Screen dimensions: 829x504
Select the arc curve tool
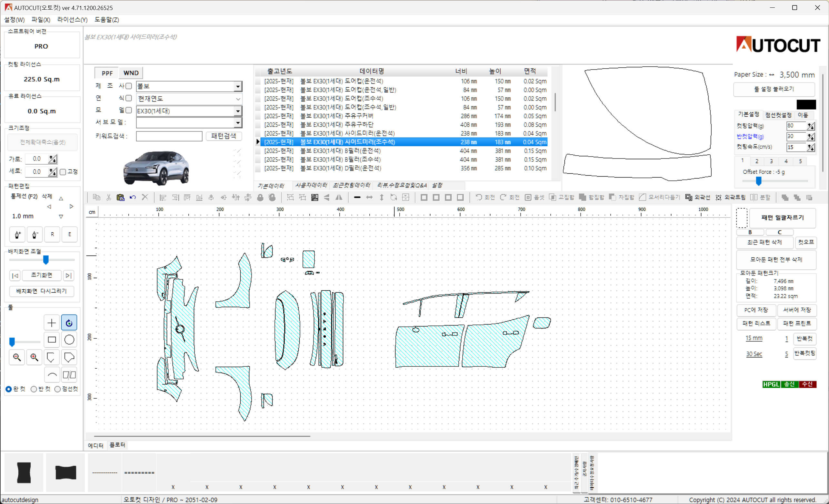point(52,374)
